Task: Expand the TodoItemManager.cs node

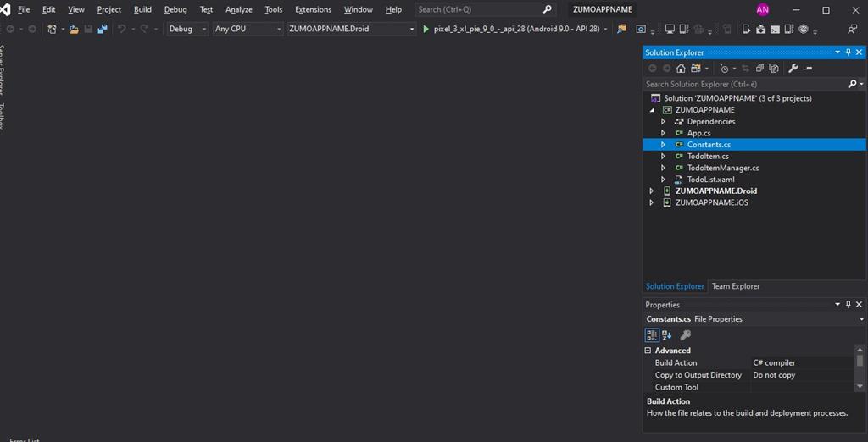Action: [663, 168]
